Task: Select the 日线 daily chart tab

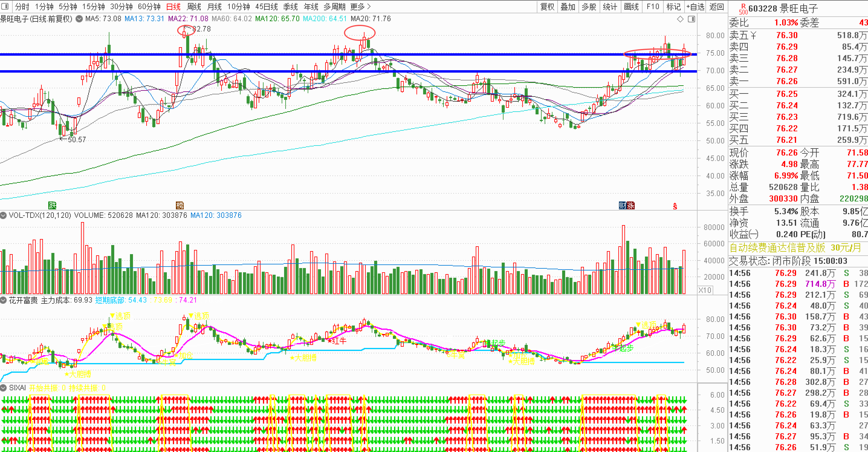Action: 173,7
